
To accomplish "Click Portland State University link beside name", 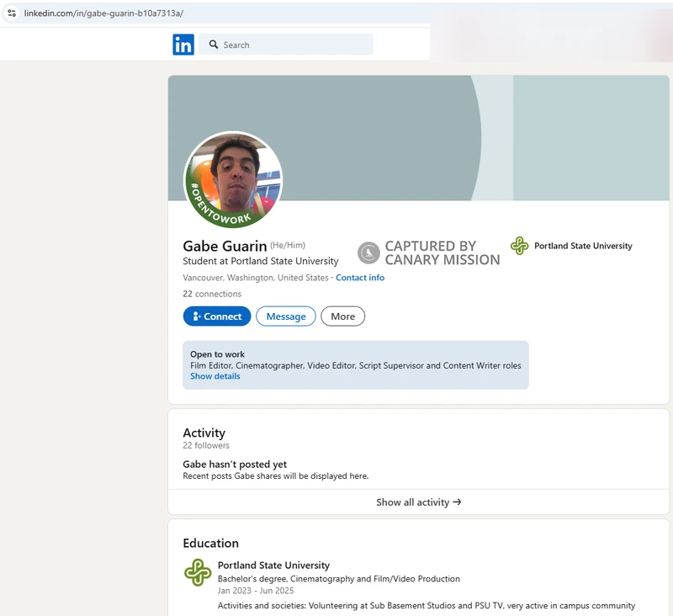I will [x=583, y=246].
